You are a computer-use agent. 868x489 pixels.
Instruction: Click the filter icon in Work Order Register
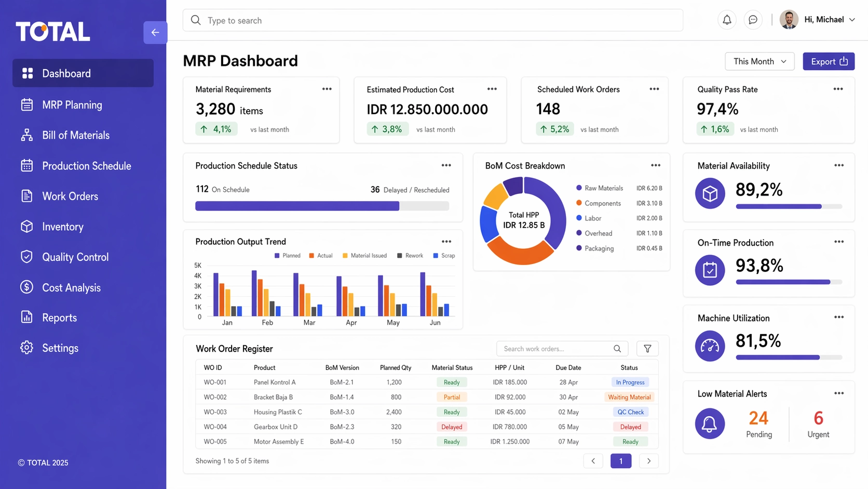(647, 349)
